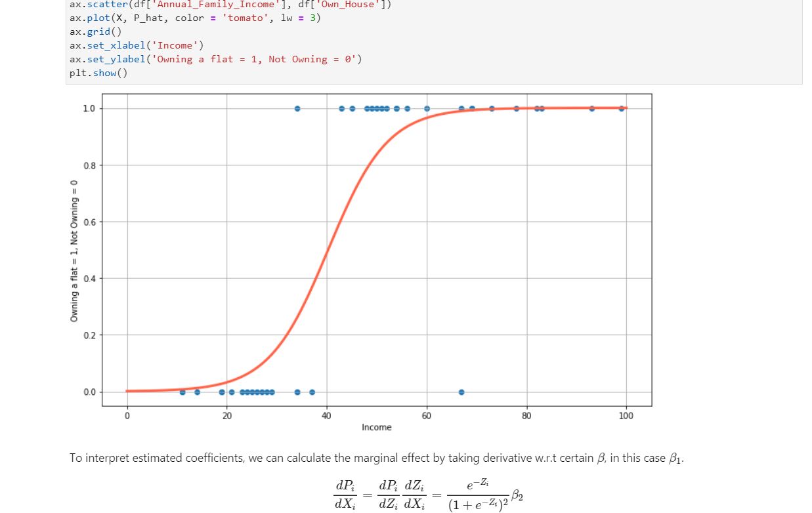Click the 0.6 tick label on y-axis
The width and height of the screenshot is (812, 513).
[89, 222]
